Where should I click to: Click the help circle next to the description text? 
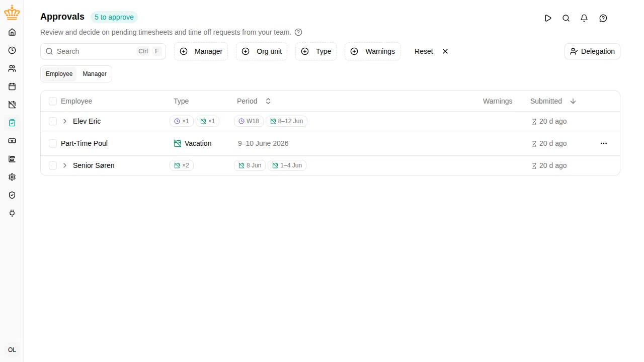(298, 32)
